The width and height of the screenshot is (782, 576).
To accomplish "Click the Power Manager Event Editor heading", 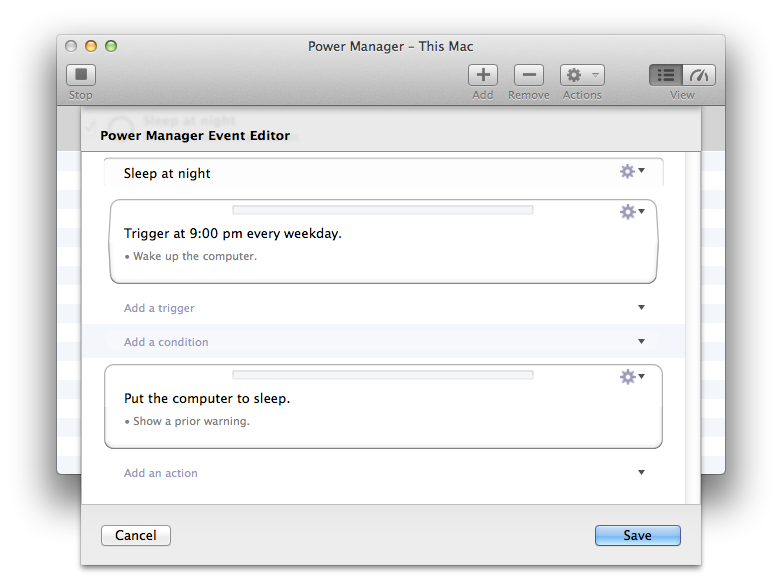I will (x=195, y=136).
